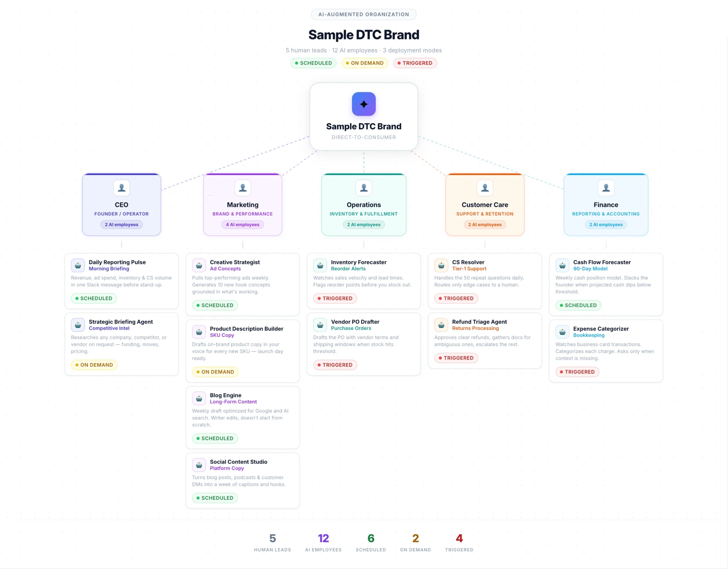728x569 pixels.
Task: Click the Customer Care '2 AI employees' badge
Action: click(x=485, y=224)
